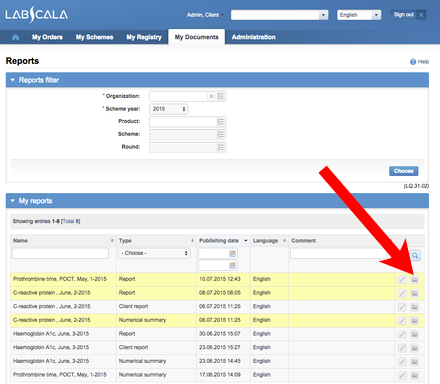This screenshot has width=440, height=384.
Task: Edit C-reactive protein Numerical summary row
Action: tap(402, 321)
